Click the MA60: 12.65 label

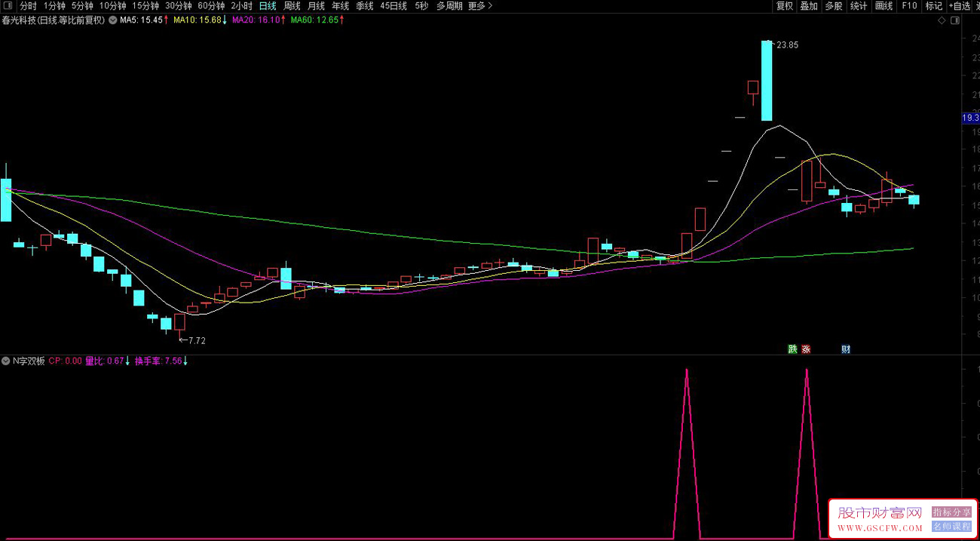314,20
